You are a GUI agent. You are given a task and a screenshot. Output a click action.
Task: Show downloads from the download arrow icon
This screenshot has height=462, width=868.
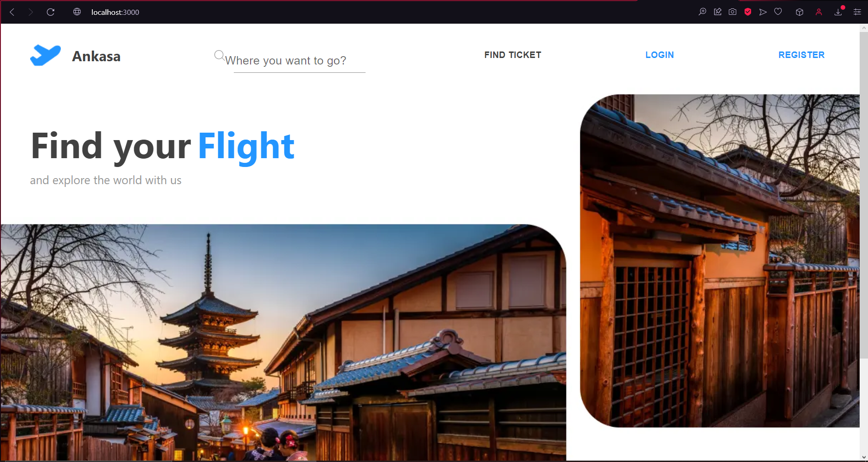click(x=838, y=12)
